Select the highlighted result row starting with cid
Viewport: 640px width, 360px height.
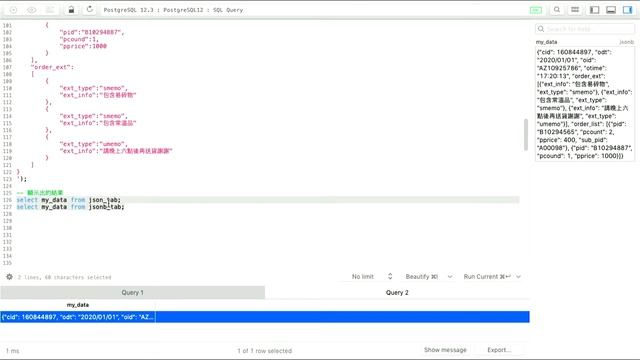tap(264, 317)
